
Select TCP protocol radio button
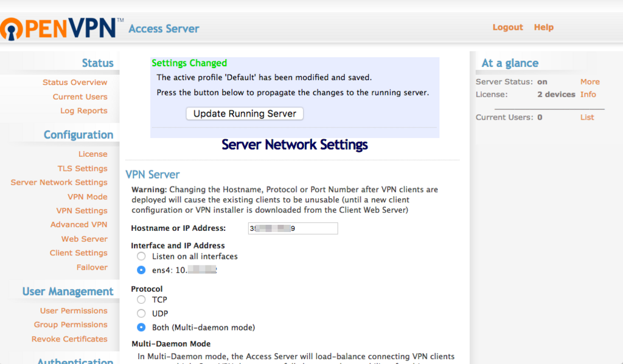click(x=141, y=300)
